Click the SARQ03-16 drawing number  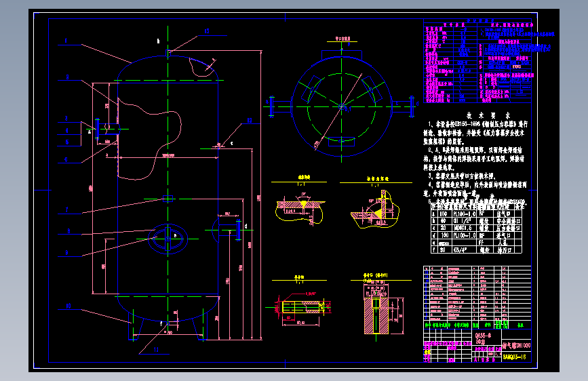[x=514, y=357]
